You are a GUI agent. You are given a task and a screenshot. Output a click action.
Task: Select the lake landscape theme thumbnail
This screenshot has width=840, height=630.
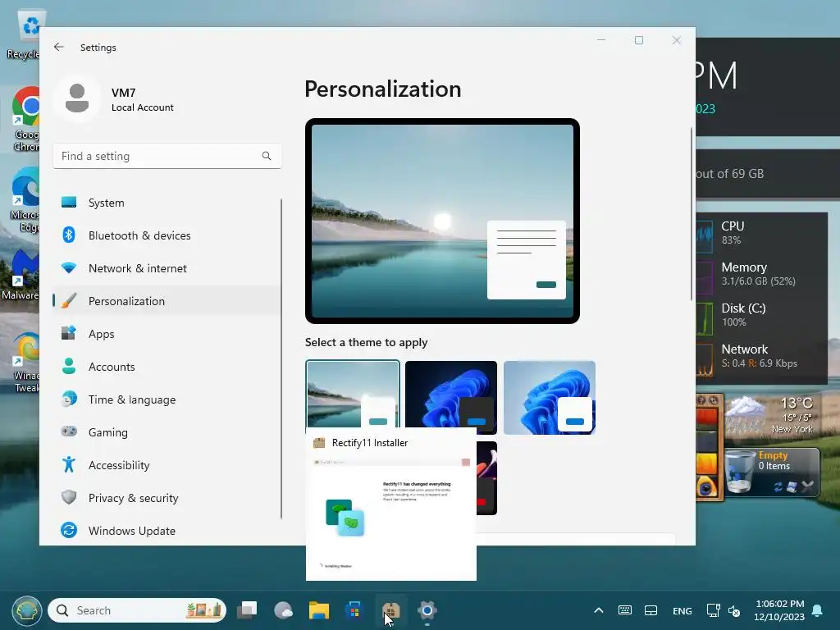[x=353, y=394]
